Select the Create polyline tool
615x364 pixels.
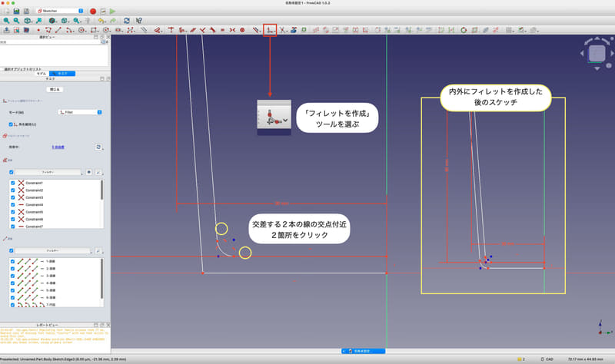pos(48,30)
